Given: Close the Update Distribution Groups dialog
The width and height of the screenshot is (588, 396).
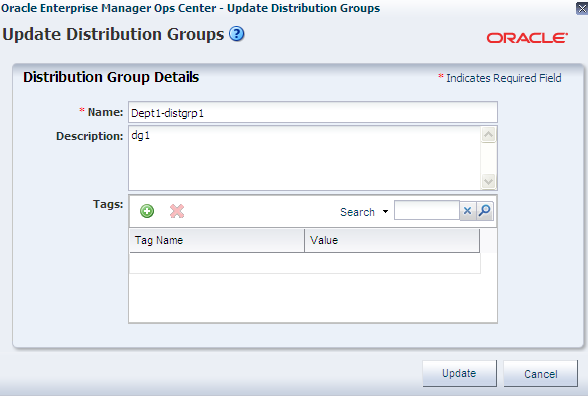Looking at the screenshot, I should pos(582,8).
